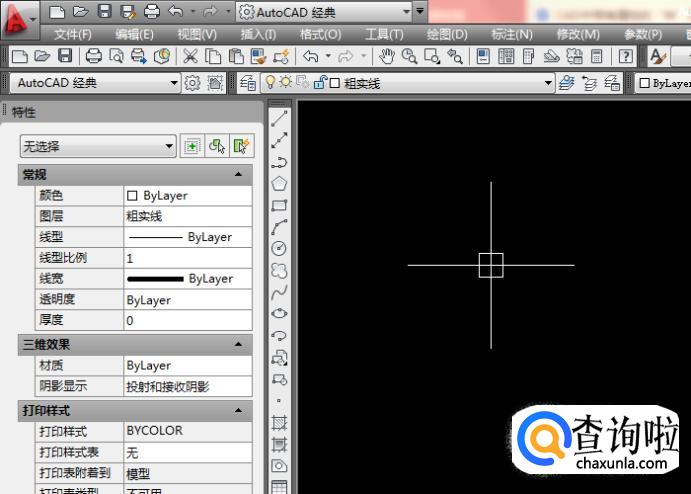The height and width of the screenshot is (494, 691).
Task: Toggle layer lock padlock icon
Action: coord(319,83)
